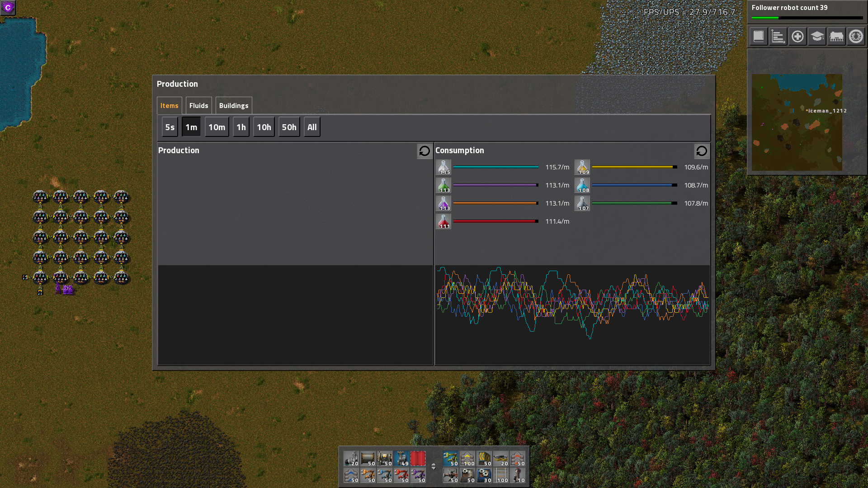Set time range to All
This screenshot has height=488, width=868.
point(312,127)
